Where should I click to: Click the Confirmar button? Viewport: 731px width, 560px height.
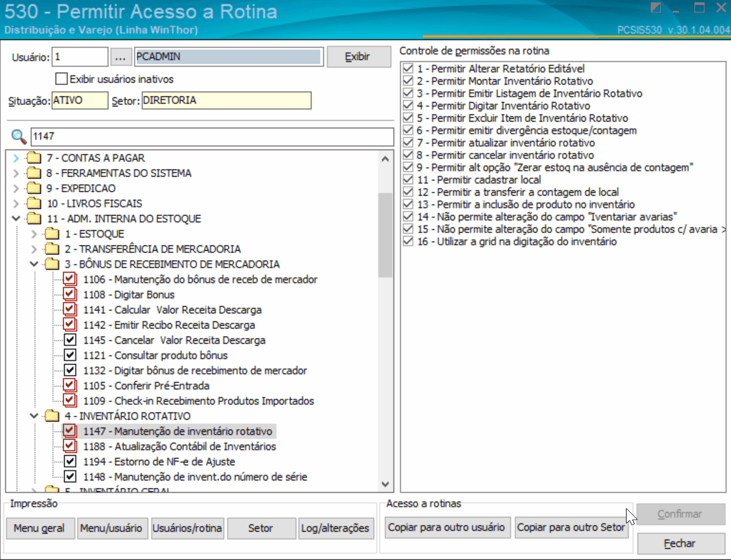pos(680,514)
